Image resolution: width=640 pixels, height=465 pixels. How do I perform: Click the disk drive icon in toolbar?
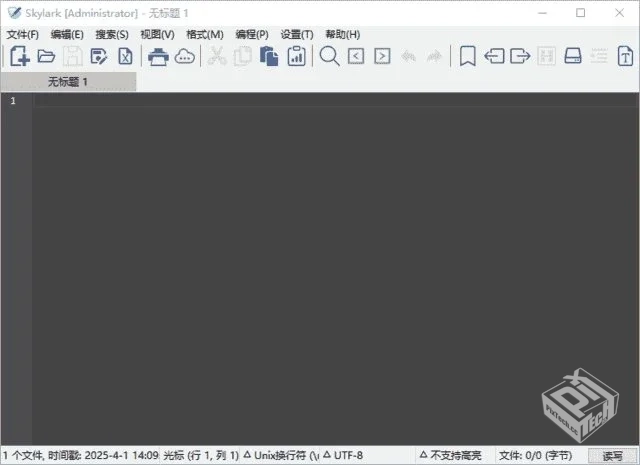[x=573, y=56]
